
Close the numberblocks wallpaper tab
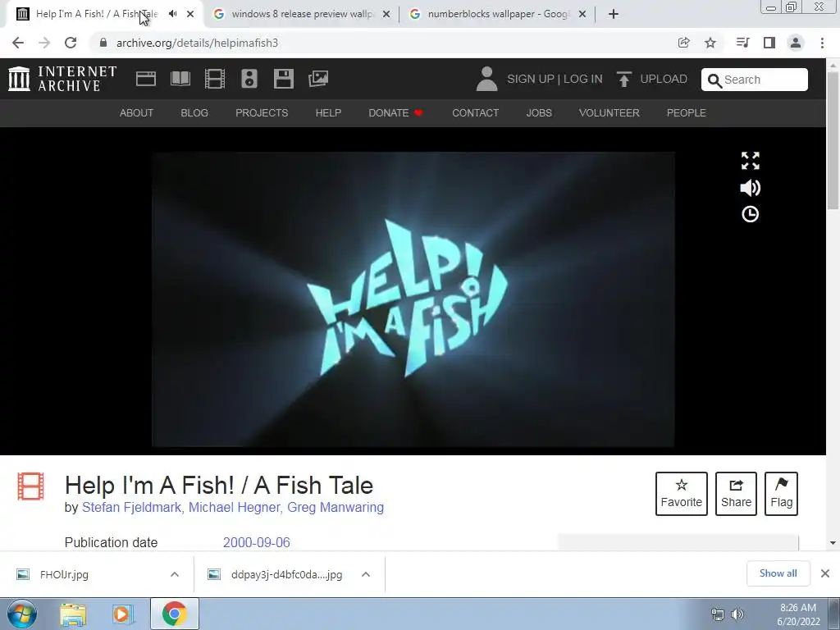click(x=582, y=14)
